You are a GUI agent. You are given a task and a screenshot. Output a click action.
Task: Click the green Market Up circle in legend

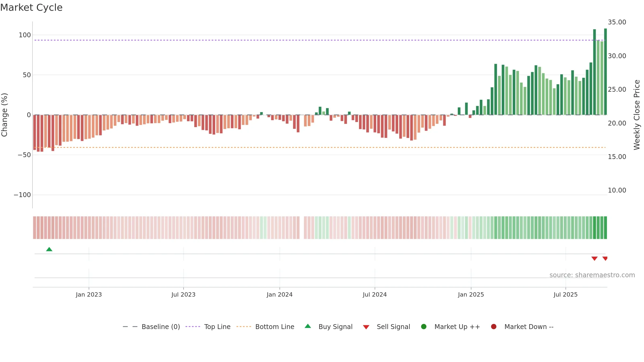coord(424,327)
